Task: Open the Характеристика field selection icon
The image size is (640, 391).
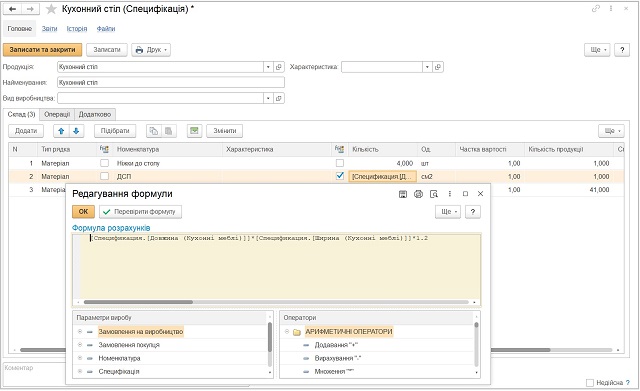Action: point(438,67)
